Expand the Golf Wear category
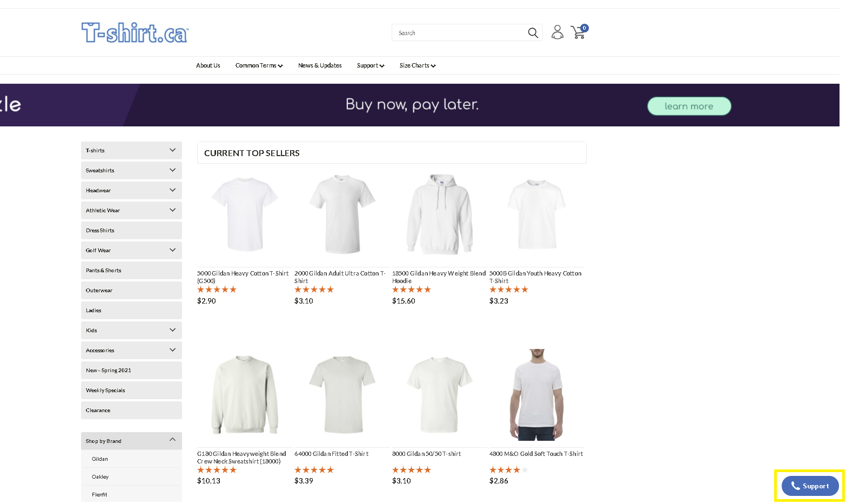 click(x=131, y=250)
